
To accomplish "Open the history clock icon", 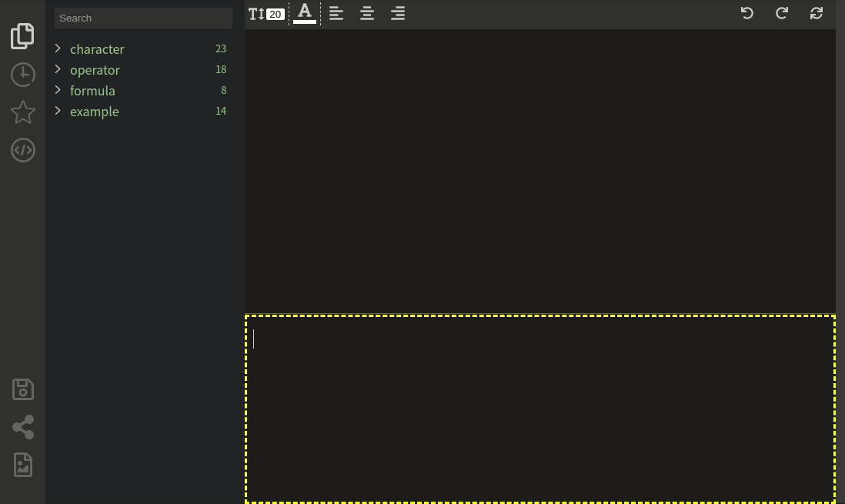I will (23, 75).
